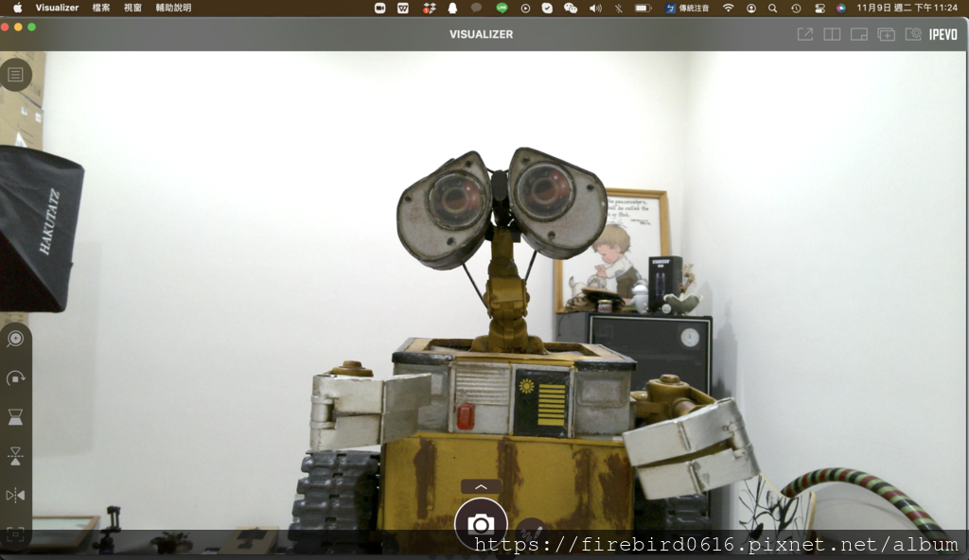The height and width of the screenshot is (560, 969).
Task: Click the focus frame icon in left sidebar
Action: click(x=15, y=534)
